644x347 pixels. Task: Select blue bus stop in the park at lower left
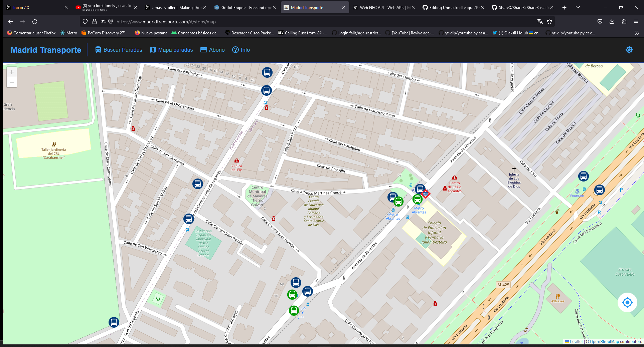114,322
